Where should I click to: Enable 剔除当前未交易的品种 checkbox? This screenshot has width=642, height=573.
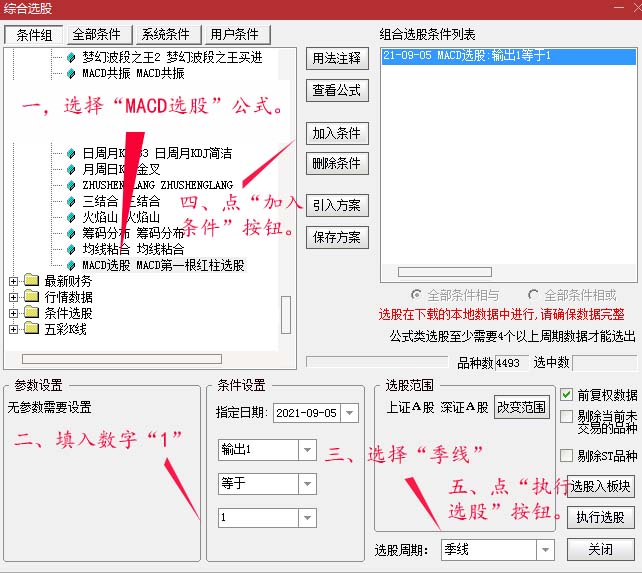pyautogui.click(x=566, y=417)
